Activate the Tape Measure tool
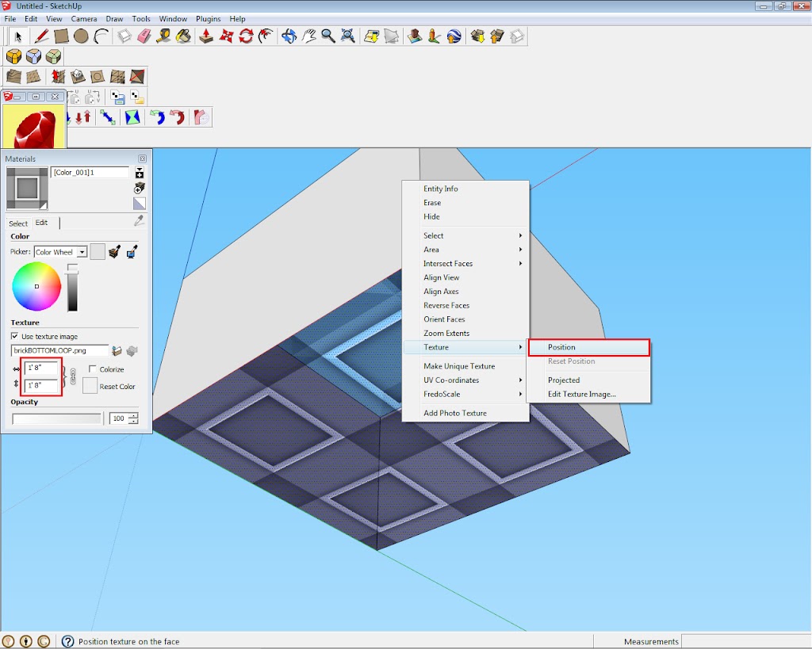Viewport: 812px width, 649px height. click(x=163, y=36)
